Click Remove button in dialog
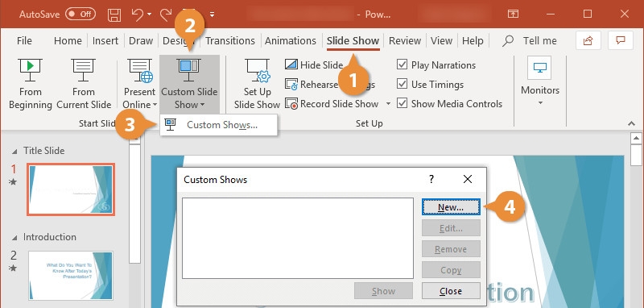The image size is (644, 308). (451, 249)
